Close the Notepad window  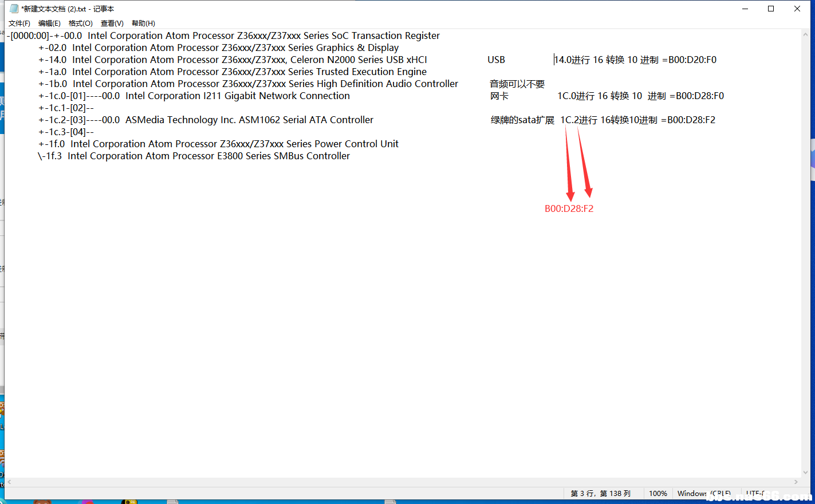(797, 9)
